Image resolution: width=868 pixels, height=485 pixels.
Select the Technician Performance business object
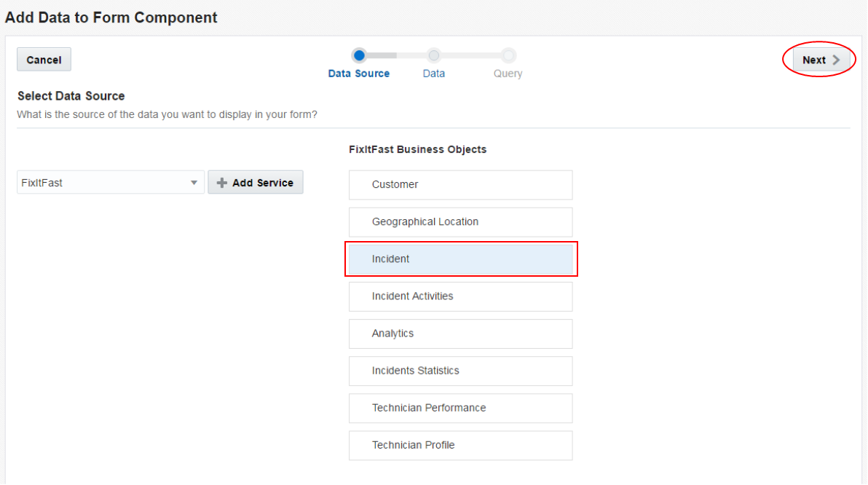click(460, 408)
